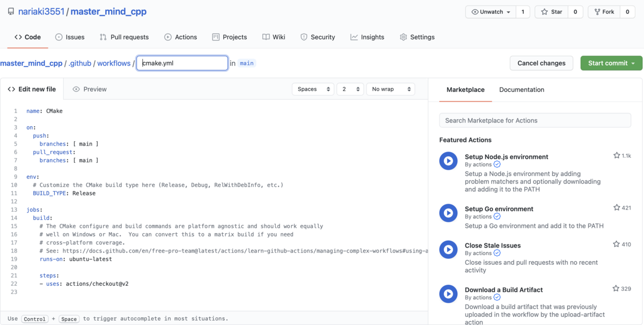Select the Marketplace tab
Viewport: 644px width, 325px height.
click(465, 90)
